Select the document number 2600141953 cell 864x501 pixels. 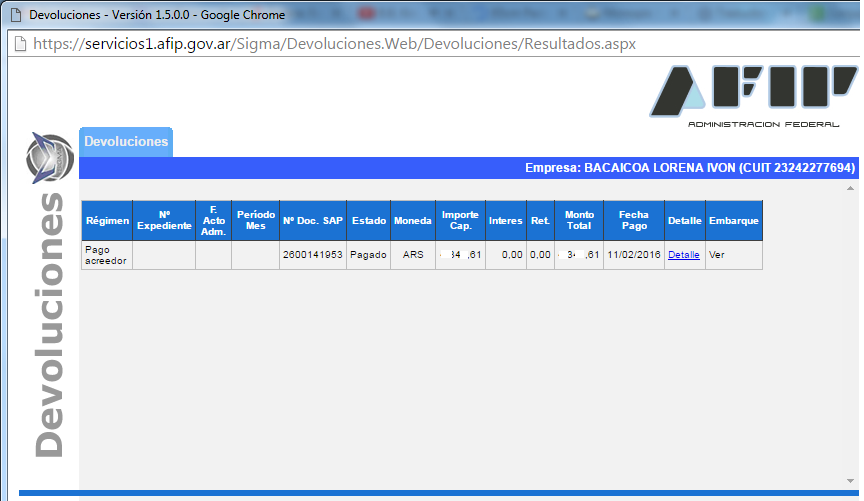(313, 255)
